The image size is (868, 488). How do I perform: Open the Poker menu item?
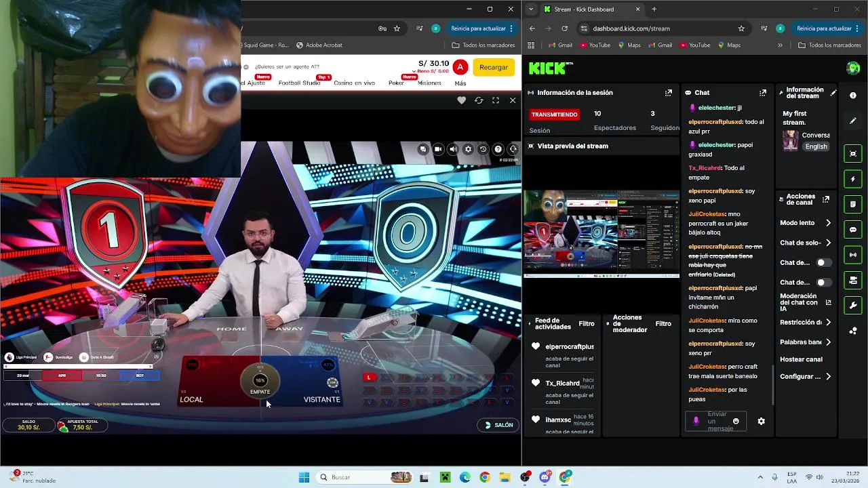[x=396, y=83]
